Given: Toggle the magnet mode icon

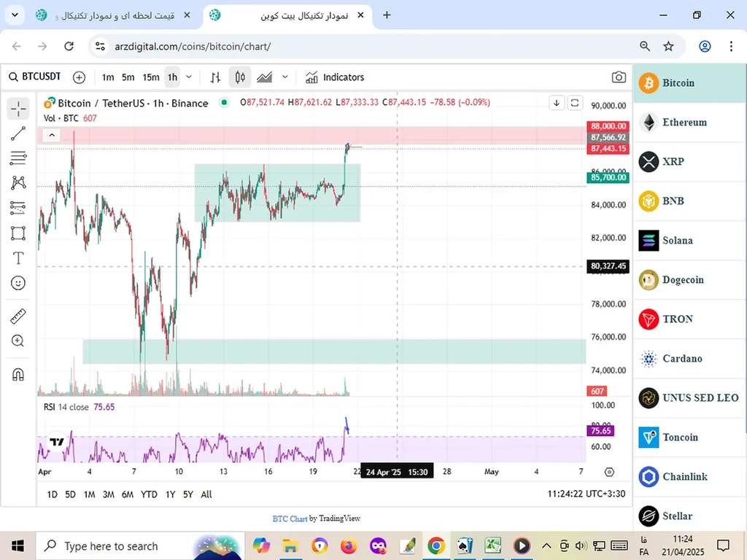Looking at the screenshot, I should 18,375.
